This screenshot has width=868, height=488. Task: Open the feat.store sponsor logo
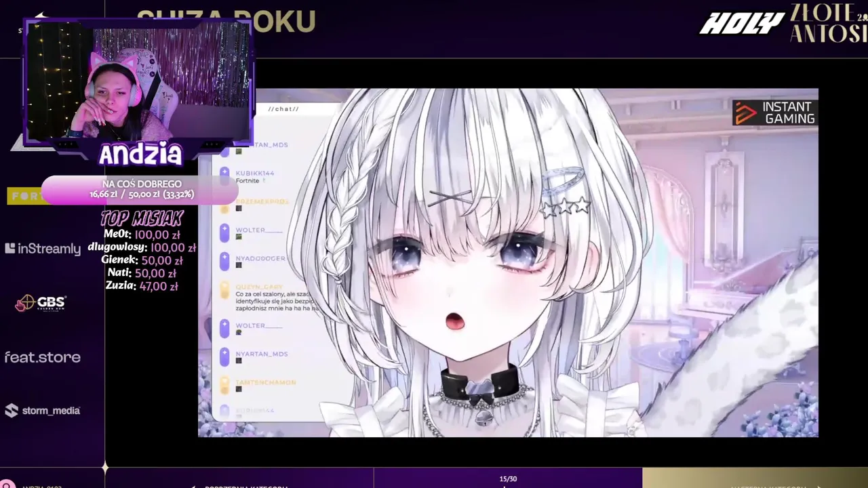42,357
